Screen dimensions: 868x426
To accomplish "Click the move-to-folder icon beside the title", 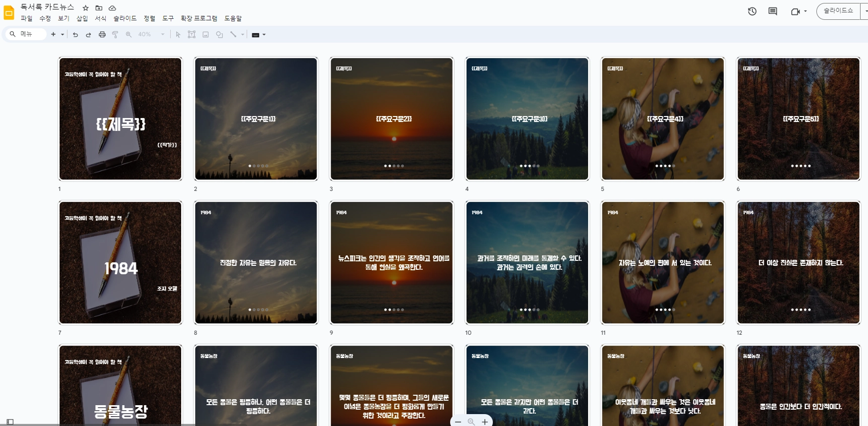I will (99, 8).
